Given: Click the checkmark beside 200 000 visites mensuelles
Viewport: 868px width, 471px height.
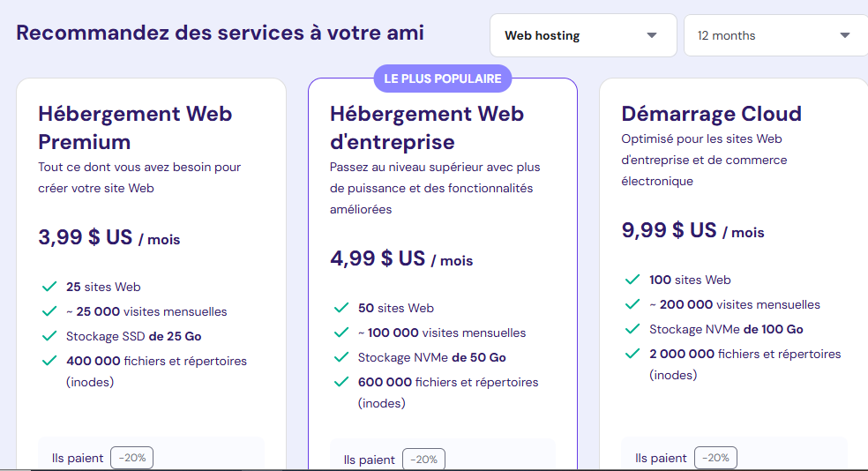Looking at the screenshot, I should coord(632,304).
